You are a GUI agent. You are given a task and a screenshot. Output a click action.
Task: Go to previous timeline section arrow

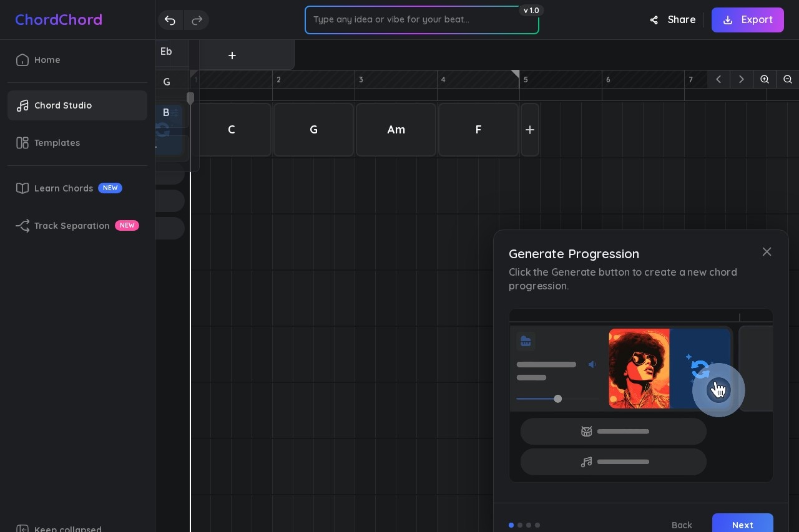(718, 79)
